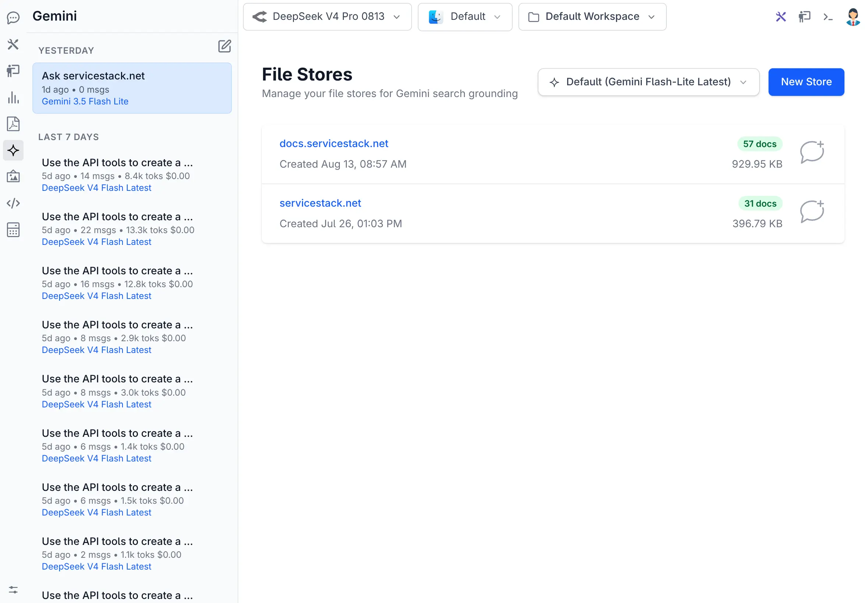Open the presenter icon in the left sidebar
Viewport: 868px width, 603px height.
[x=13, y=71]
